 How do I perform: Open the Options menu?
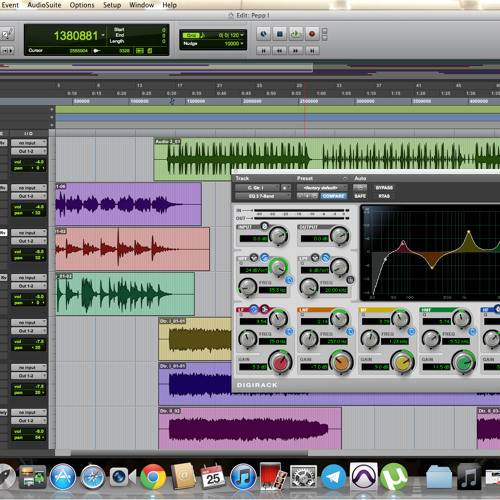(82, 5)
